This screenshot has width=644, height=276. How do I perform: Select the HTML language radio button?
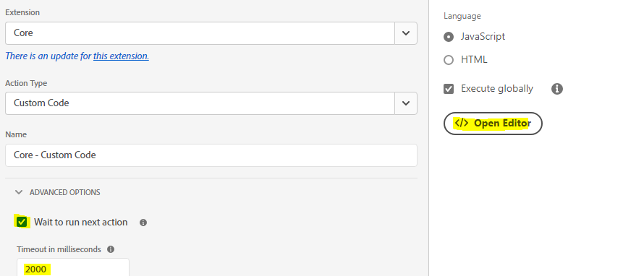tap(449, 60)
